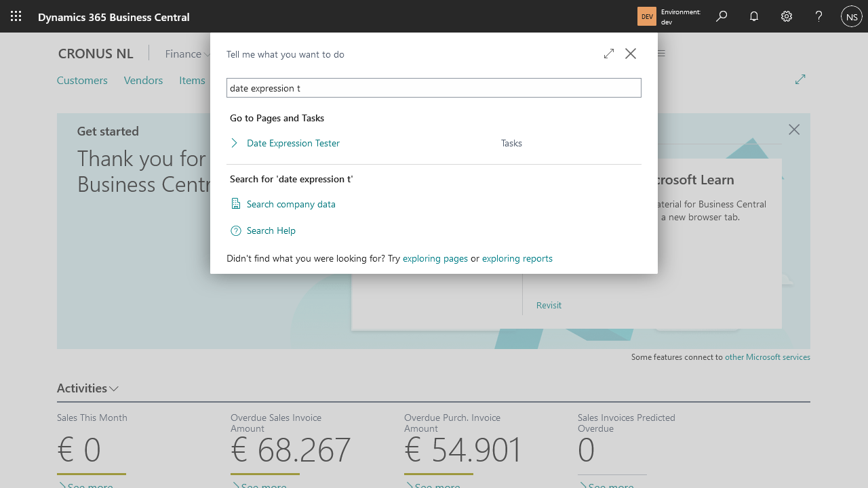Open the Help question mark

819,16
